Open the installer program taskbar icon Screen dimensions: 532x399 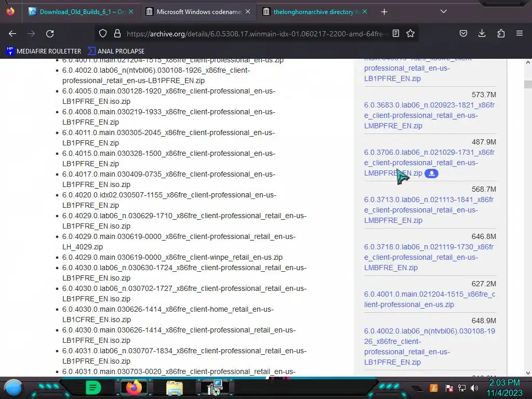215,388
